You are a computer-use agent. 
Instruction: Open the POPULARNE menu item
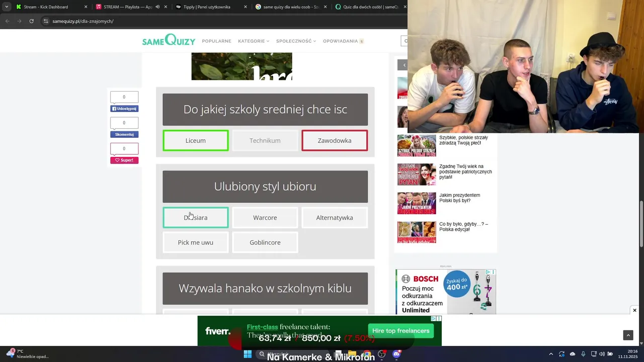point(216,41)
